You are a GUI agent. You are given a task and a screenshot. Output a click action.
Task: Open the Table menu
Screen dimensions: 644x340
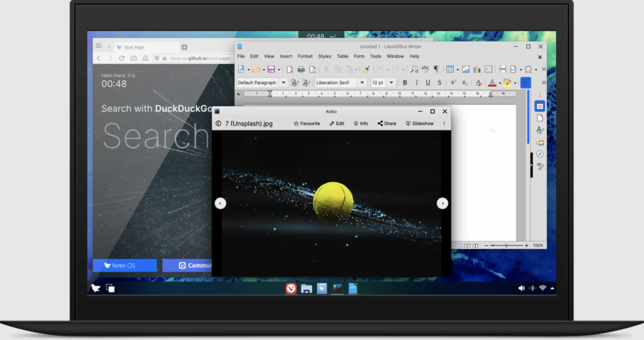pos(342,56)
